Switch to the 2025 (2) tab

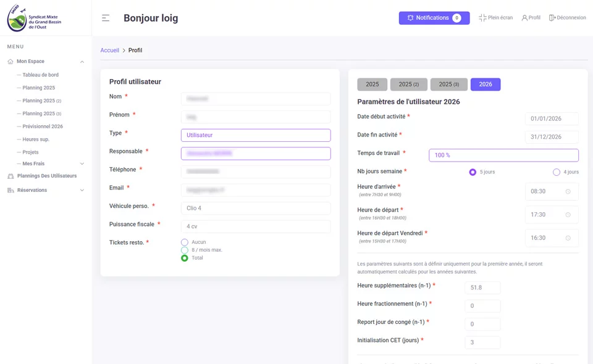click(x=408, y=85)
